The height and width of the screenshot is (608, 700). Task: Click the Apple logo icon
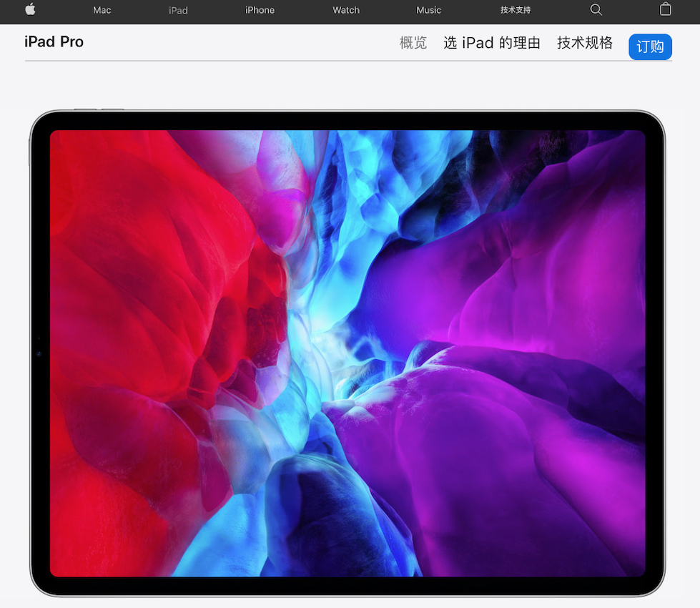[30, 9]
